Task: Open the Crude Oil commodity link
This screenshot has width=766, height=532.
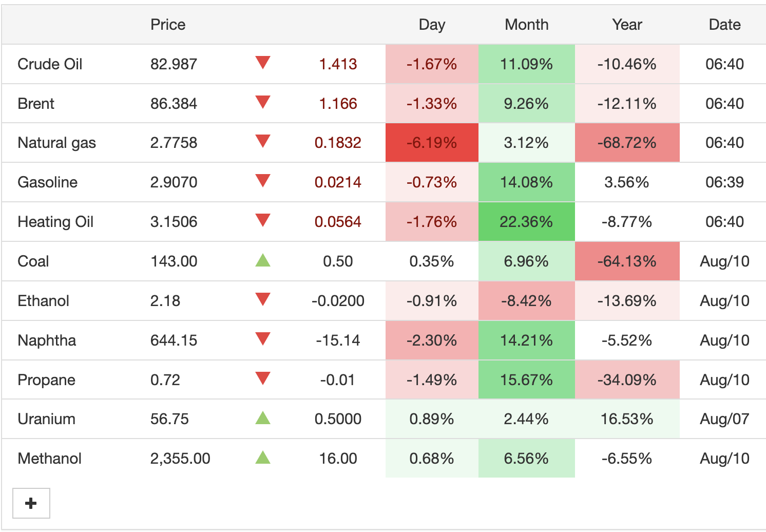Action: click(x=50, y=64)
